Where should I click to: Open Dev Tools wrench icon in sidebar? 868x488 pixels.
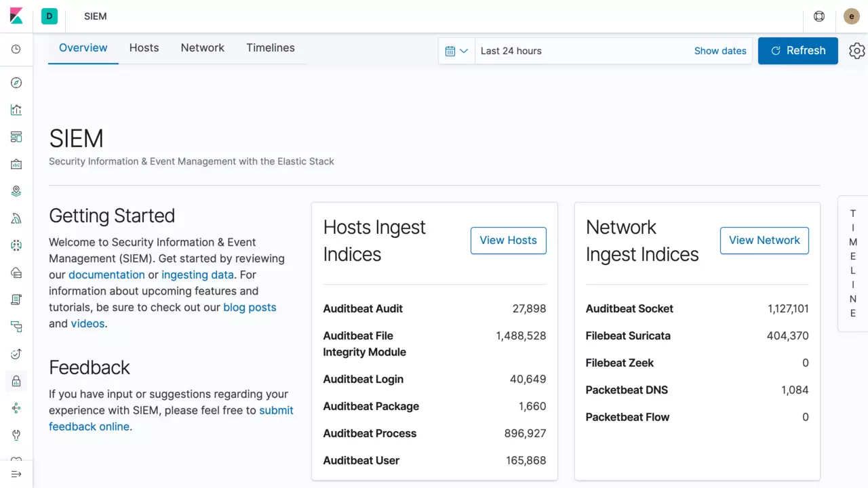[16, 435]
